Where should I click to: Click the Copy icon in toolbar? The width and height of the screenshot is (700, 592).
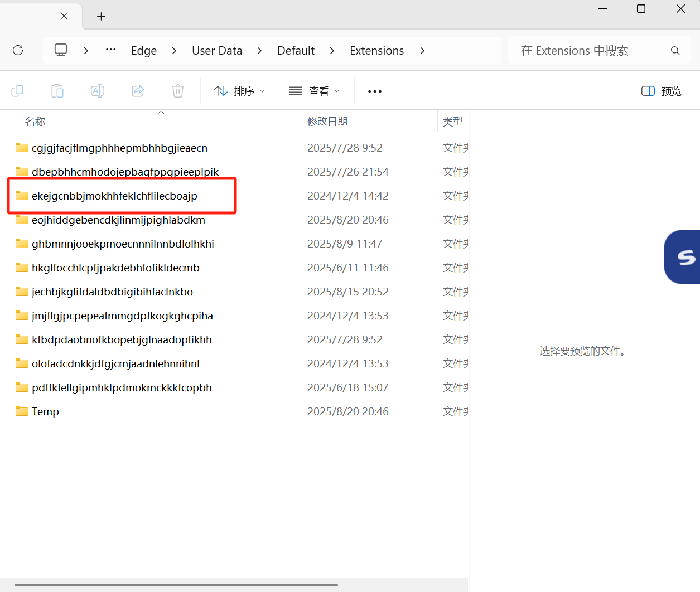pyautogui.click(x=17, y=91)
